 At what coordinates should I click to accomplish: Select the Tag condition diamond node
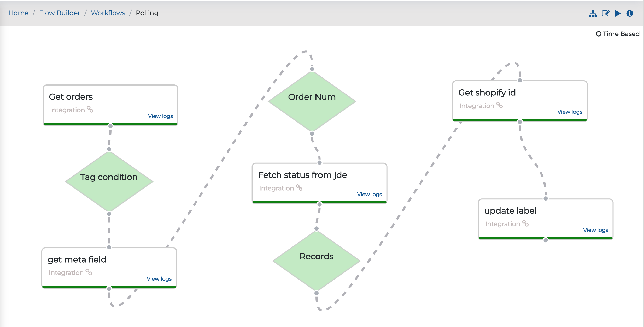tap(109, 181)
